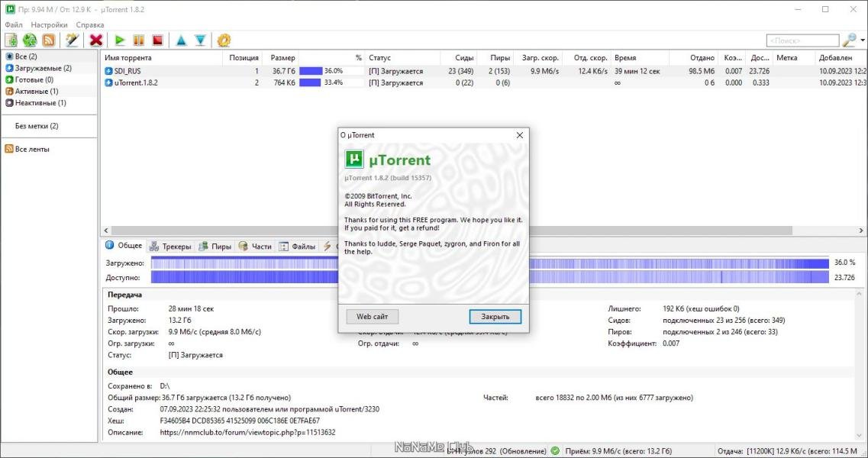
Task: Click the Web сайт button
Action: click(372, 316)
